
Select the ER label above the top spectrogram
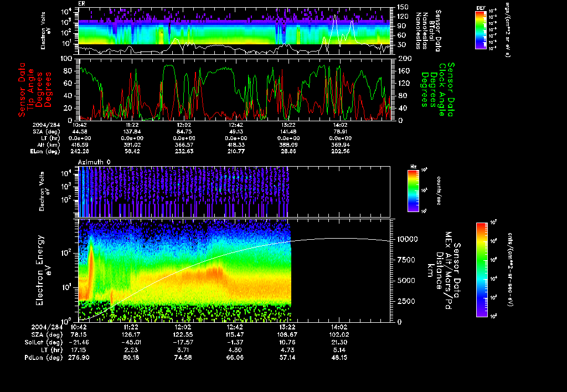[81, 3]
